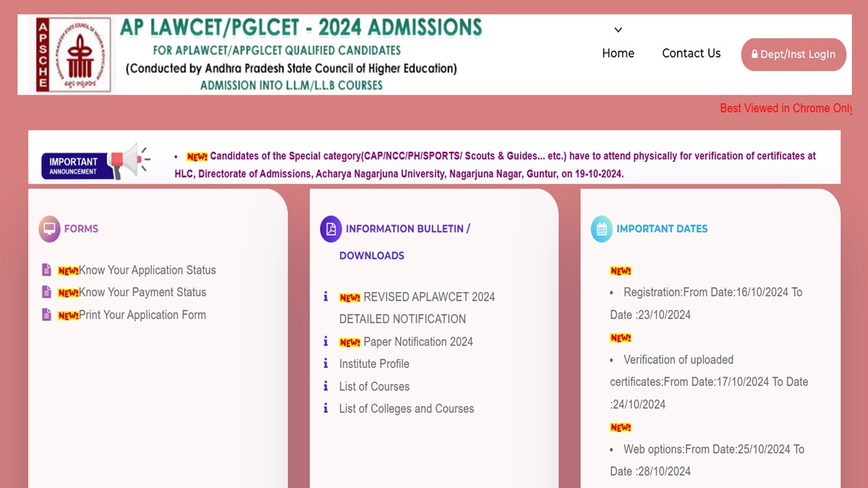
Task: Click info icon beside Paper Notification 2024
Action: click(325, 341)
